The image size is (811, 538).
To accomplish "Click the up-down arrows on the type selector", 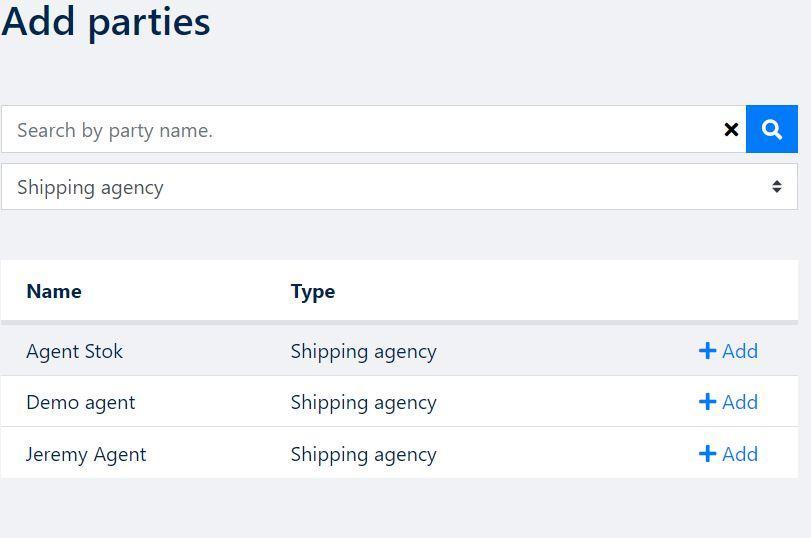I will pos(776,187).
